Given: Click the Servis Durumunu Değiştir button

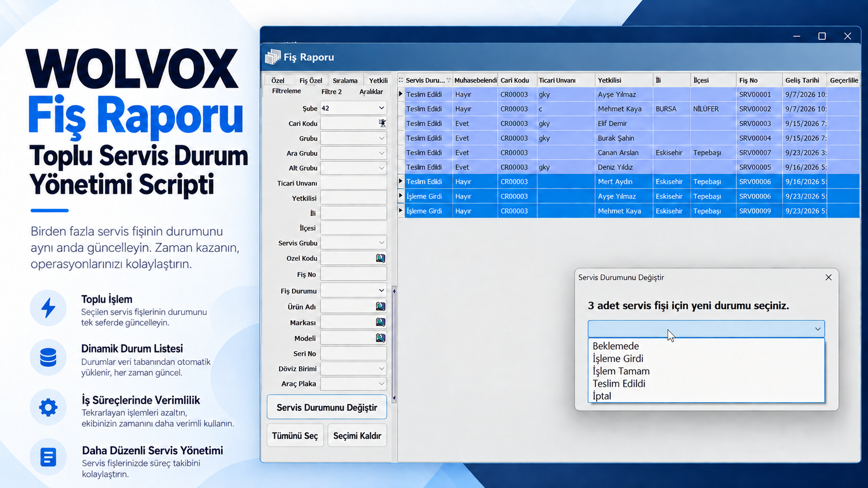Looking at the screenshot, I should [327, 408].
